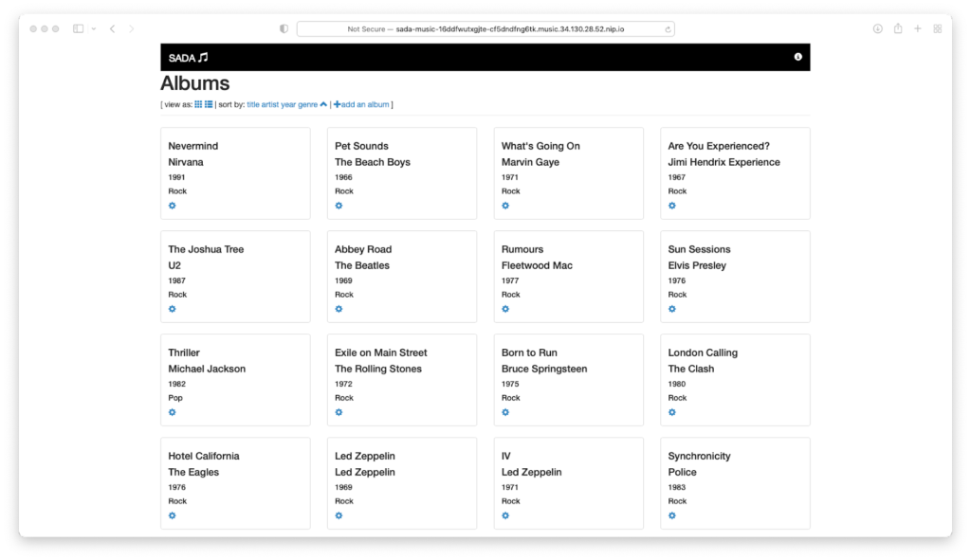Select the Born to Run album title
971x560 pixels.
tap(529, 352)
